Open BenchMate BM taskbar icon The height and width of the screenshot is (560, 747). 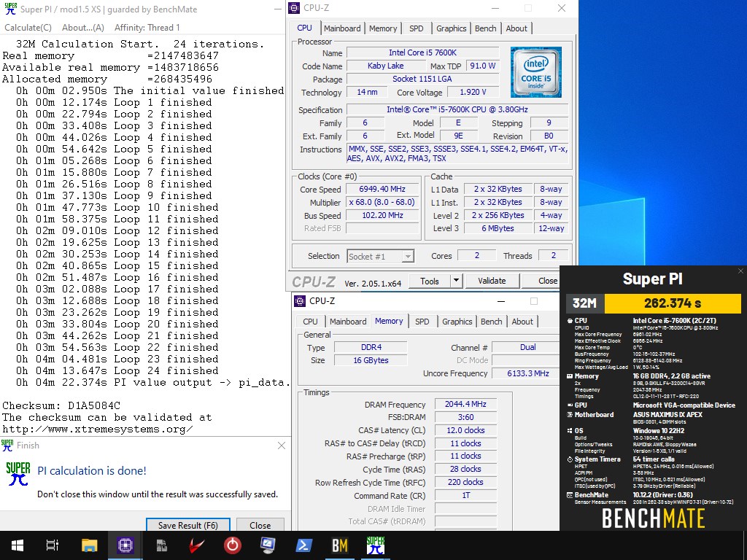coord(340,545)
